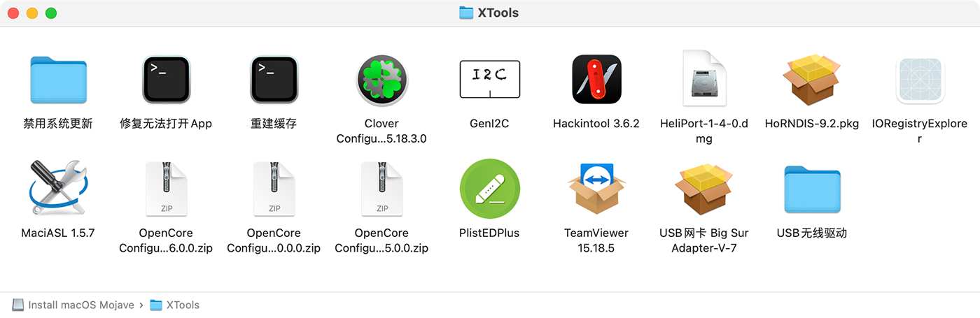Click the GenI2C file name label
Viewport: 980px width, 318px height.
coord(489,124)
